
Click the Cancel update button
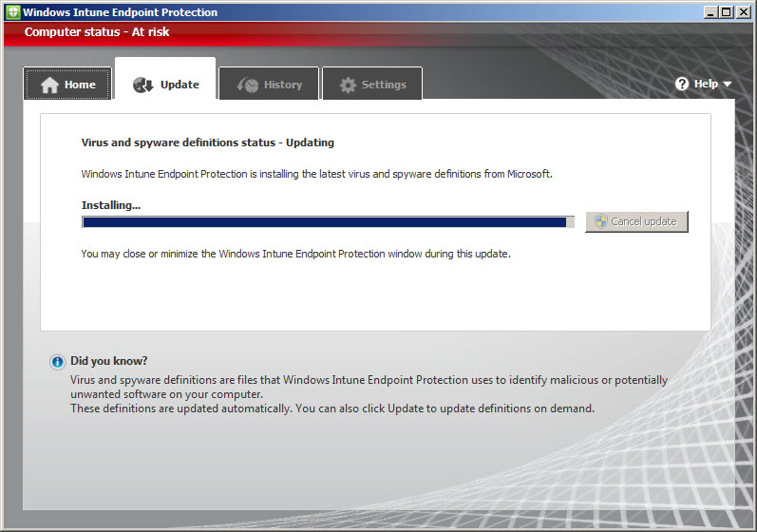[636, 221]
